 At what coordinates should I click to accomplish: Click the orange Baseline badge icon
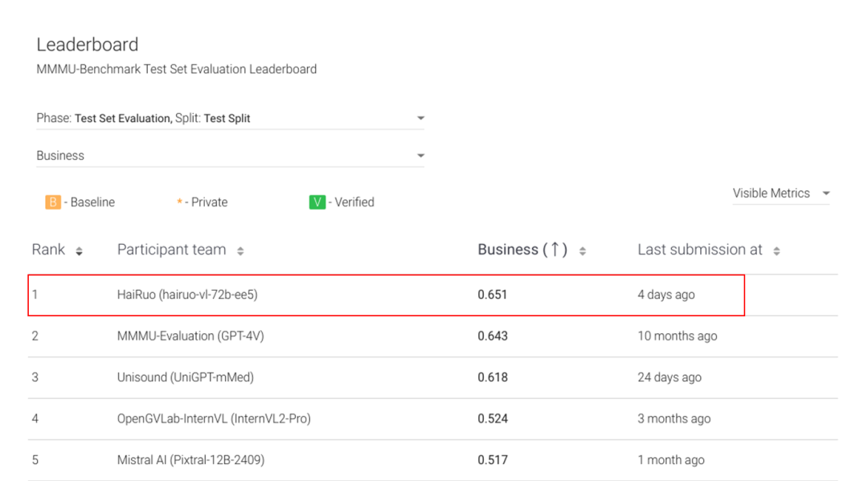53,202
